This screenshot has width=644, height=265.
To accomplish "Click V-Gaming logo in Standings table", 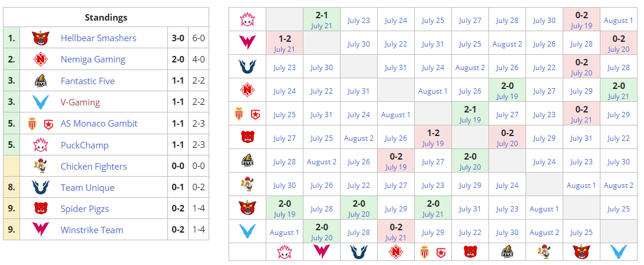I will [x=40, y=102].
